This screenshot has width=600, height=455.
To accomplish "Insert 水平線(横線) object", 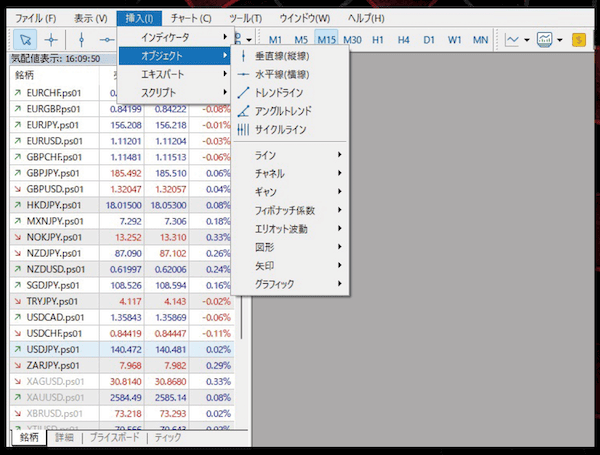I will click(x=290, y=75).
